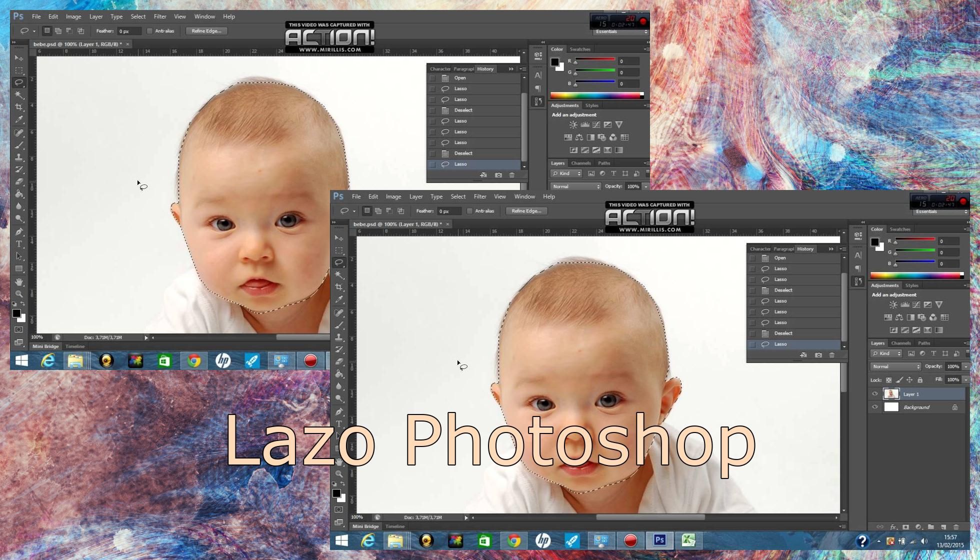Add Color Balance adjustment in front window

(x=899, y=317)
